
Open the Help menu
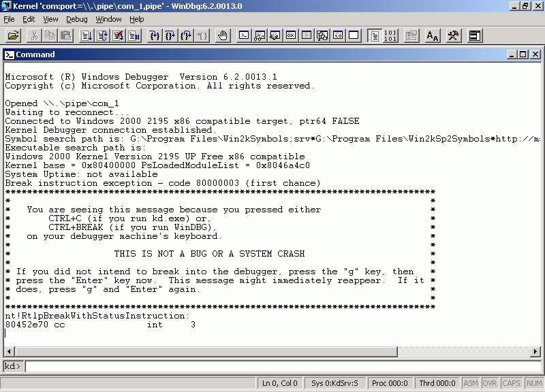tap(137, 20)
